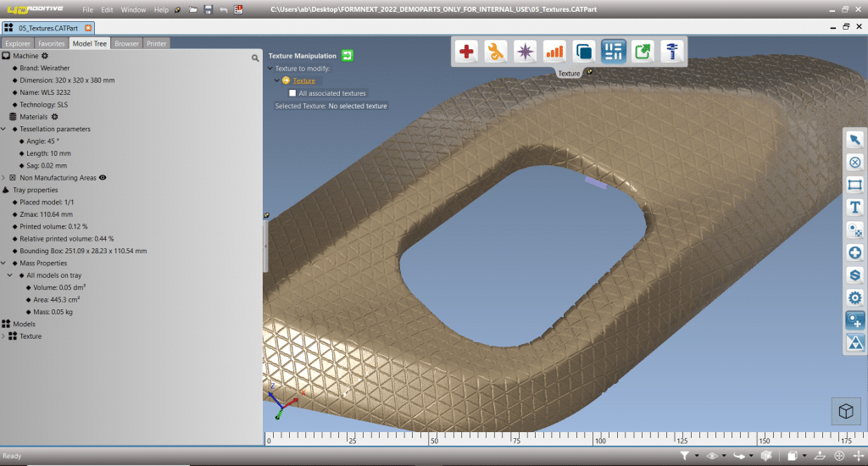Screen dimensions: 868x466
Task: Expand the Texture node in model tree
Action: click(4, 336)
